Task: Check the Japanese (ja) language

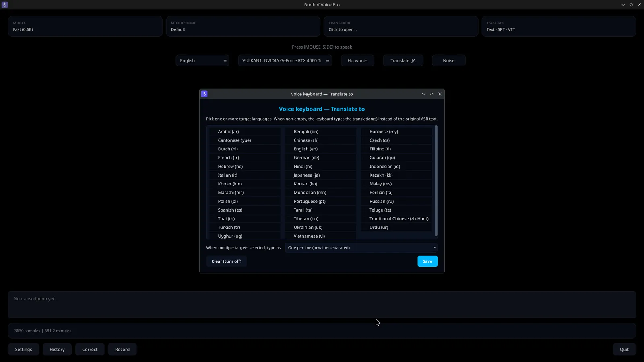Action: coord(320,175)
